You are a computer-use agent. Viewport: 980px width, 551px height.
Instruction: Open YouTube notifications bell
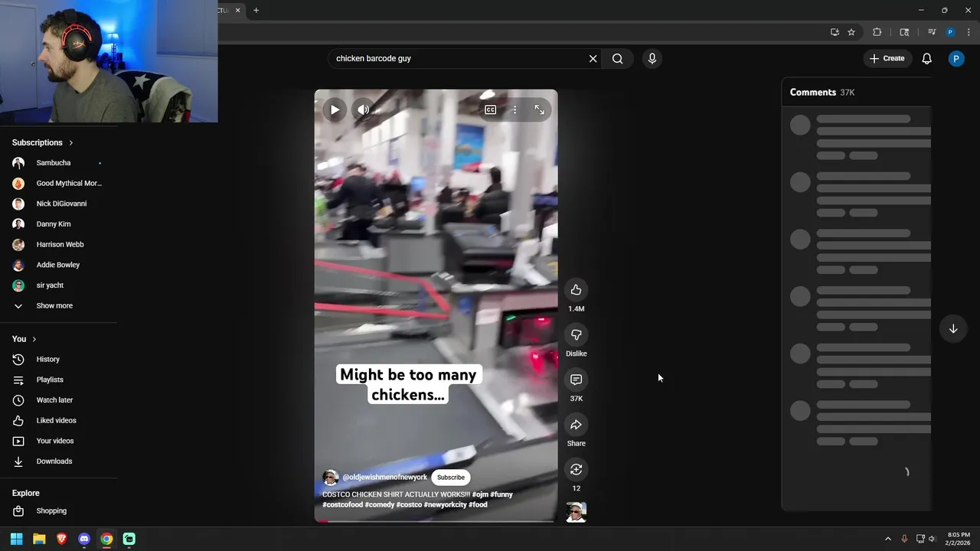[x=926, y=59]
